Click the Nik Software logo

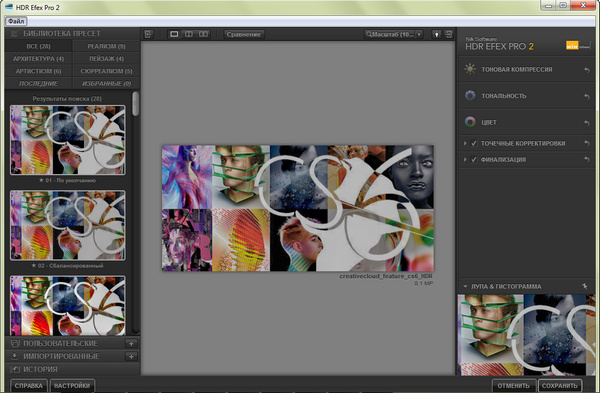578,46
